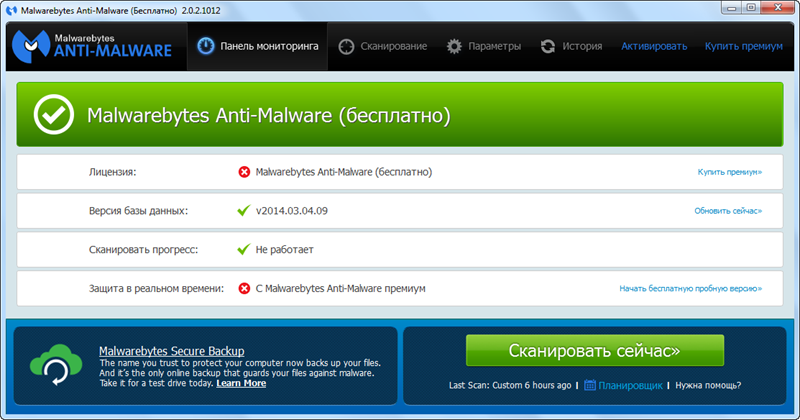Maximize the window
The height and width of the screenshot is (420, 800).
pos(752,8)
